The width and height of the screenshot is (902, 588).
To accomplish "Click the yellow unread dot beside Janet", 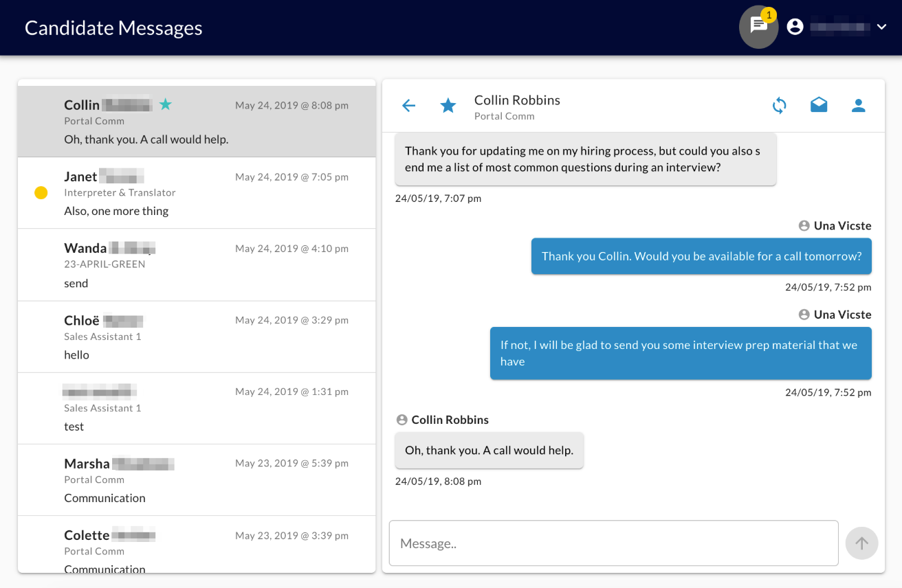I will click(41, 193).
